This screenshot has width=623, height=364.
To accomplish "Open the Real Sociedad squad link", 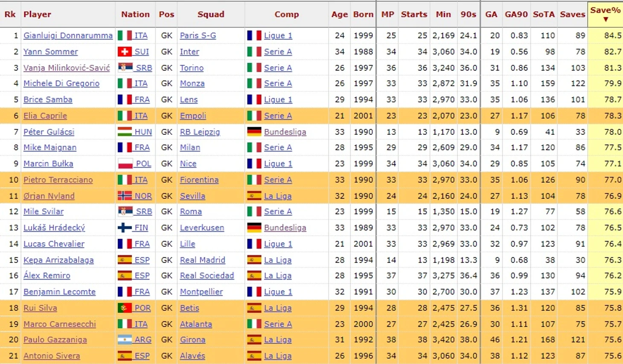I will [x=207, y=276].
